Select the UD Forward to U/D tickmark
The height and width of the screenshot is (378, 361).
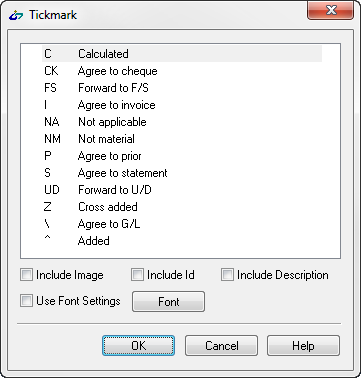182,190
